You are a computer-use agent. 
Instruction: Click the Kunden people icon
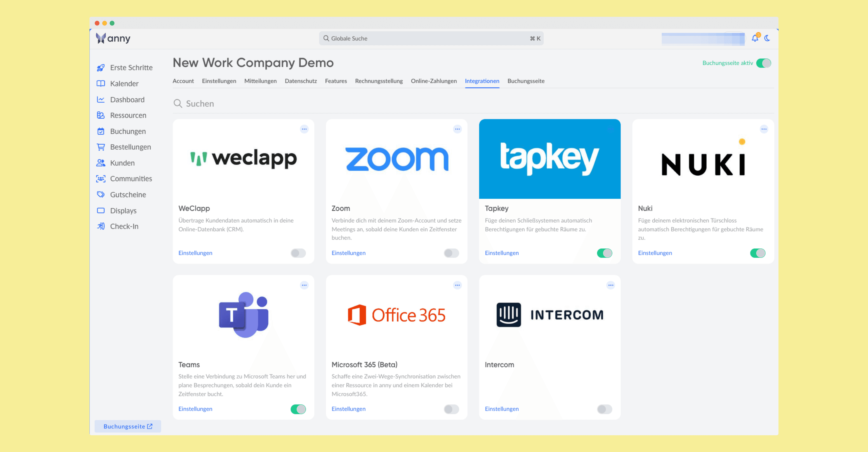click(101, 163)
